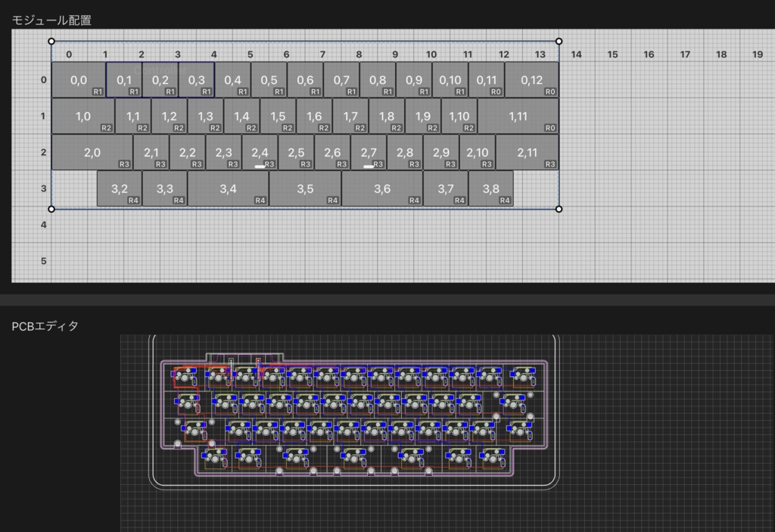
Task: Click bottom-right selection handle of layout
Action: pos(559,209)
